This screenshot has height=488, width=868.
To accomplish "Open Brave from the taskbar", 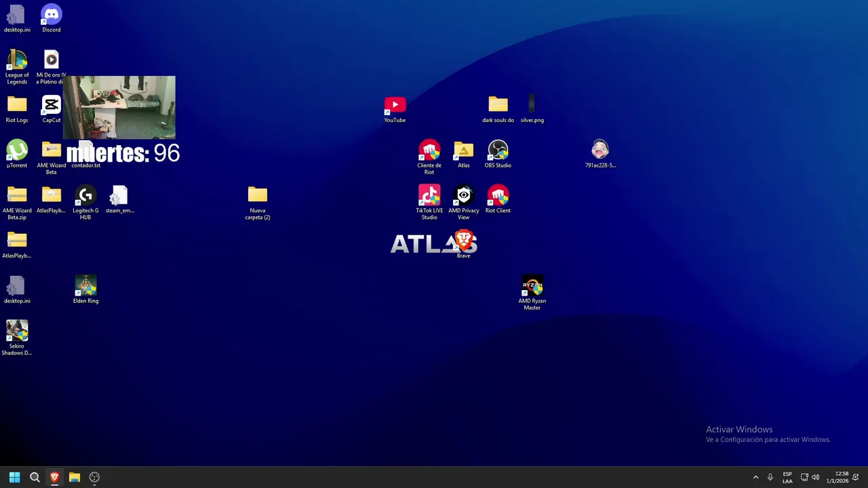I will 54,477.
